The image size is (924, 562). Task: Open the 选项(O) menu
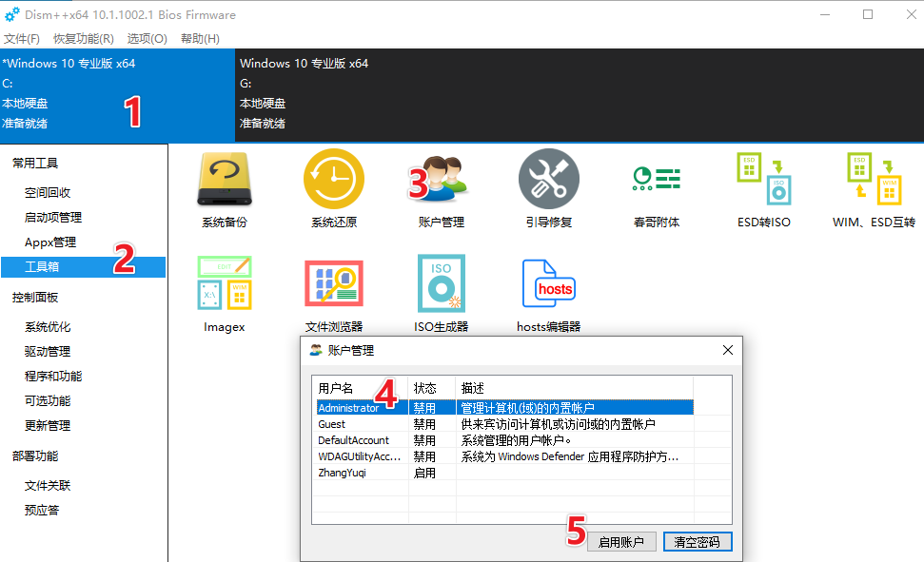point(147,38)
